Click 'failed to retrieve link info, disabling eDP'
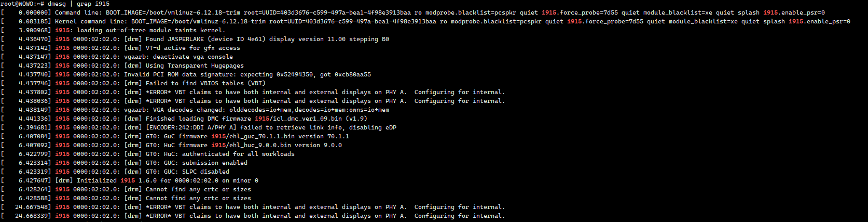 [x=318, y=127]
